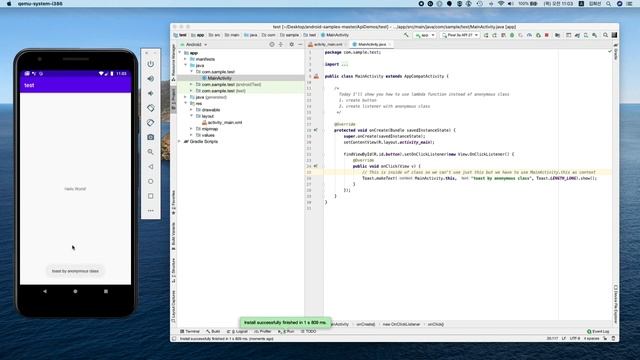Open the Event Log button
This screenshot has height=360, width=640.
pos(598,331)
